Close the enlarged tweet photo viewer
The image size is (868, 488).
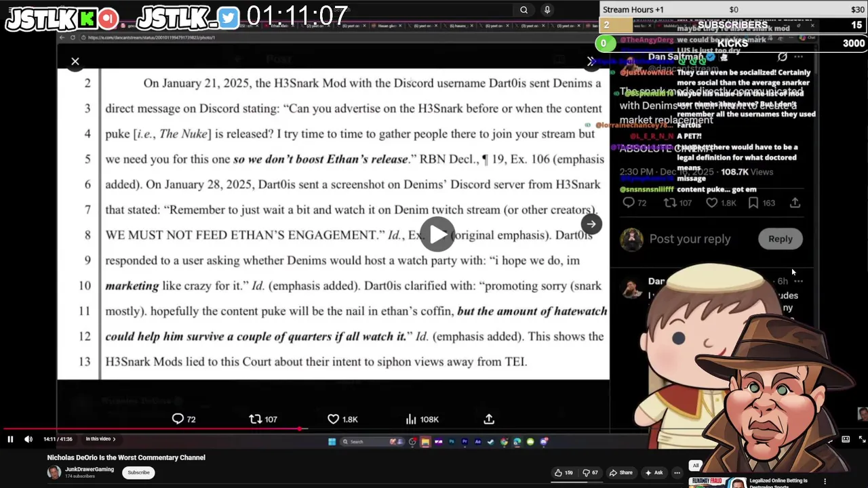pos(75,62)
